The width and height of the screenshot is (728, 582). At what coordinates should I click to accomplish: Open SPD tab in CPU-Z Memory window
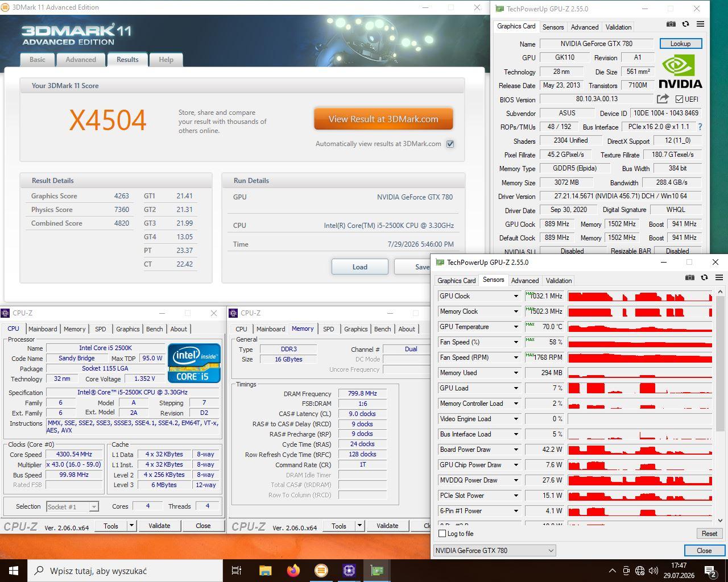tap(329, 329)
